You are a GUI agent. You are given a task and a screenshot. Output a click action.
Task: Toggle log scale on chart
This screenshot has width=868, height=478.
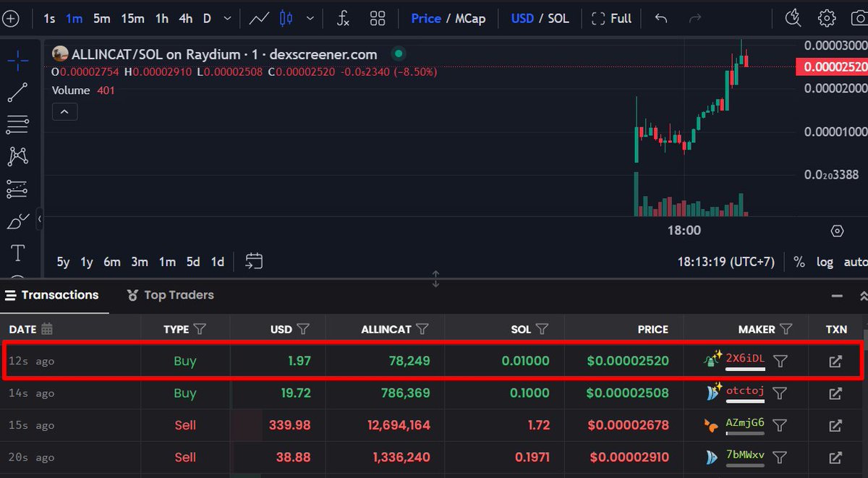click(825, 262)
